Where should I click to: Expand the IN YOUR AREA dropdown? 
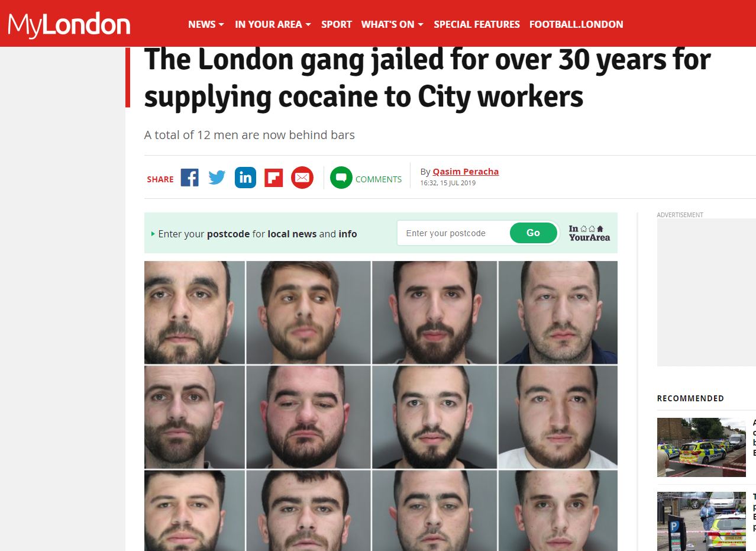pos(273,24)
